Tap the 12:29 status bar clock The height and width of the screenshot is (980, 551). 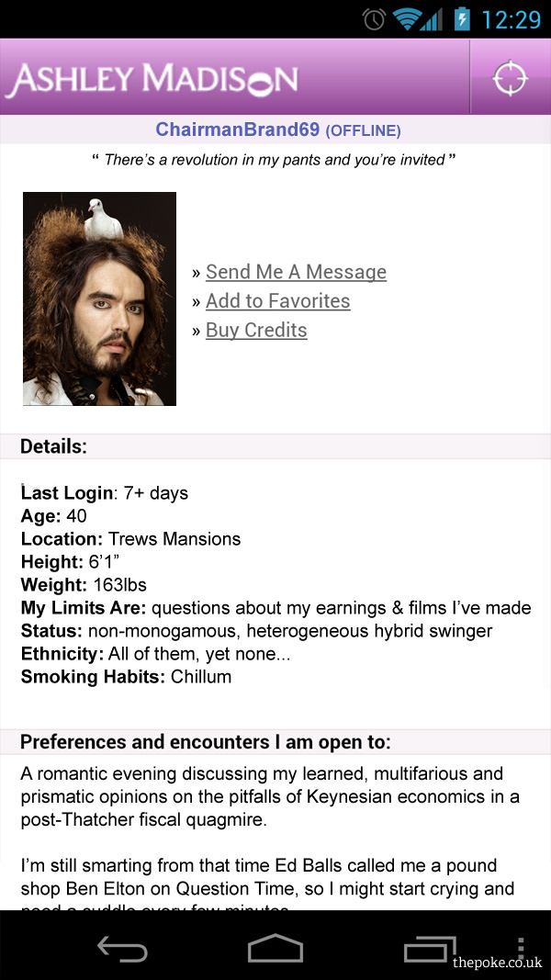511,18
